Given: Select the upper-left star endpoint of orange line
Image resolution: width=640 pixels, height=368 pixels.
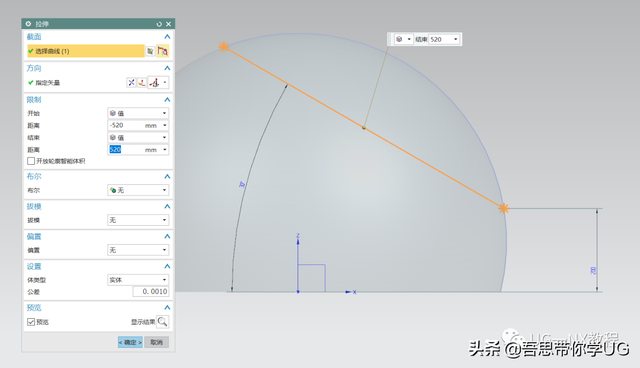Looking at the screenshot, I should [223, 47].
